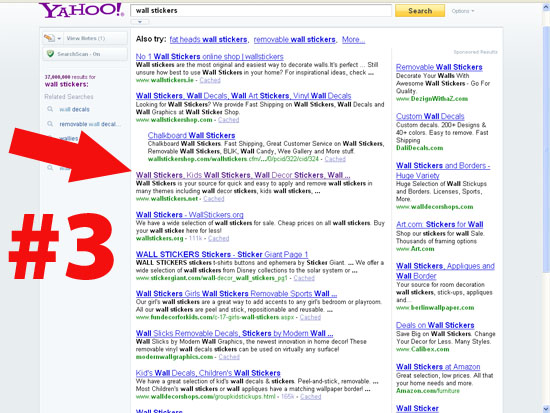
Task: Click magnifier icon beside removable wall decal
Action: (50, 124)
